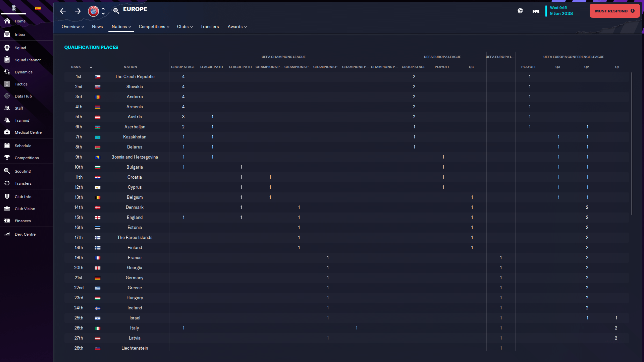Open The Czech Republic nation link

(x=135, y=77)
